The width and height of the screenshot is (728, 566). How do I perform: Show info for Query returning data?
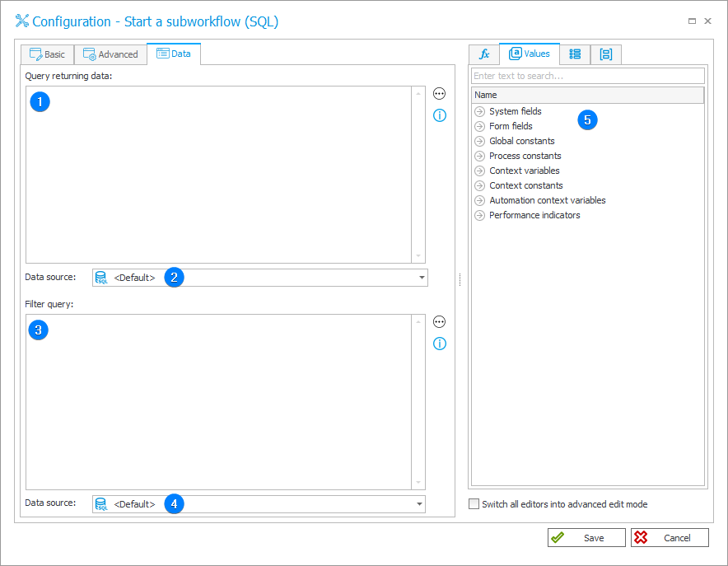(x=439, y=115)
